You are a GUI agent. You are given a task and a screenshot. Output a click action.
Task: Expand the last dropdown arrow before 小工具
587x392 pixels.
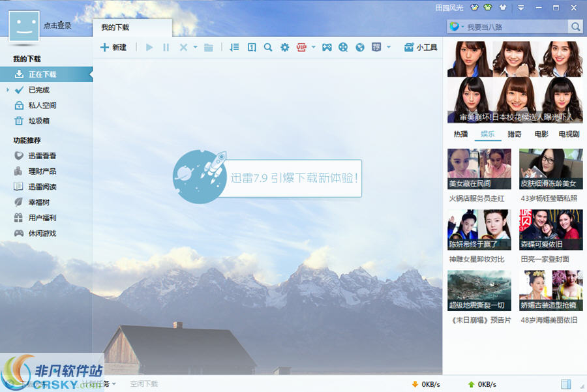tap(389, 47)
